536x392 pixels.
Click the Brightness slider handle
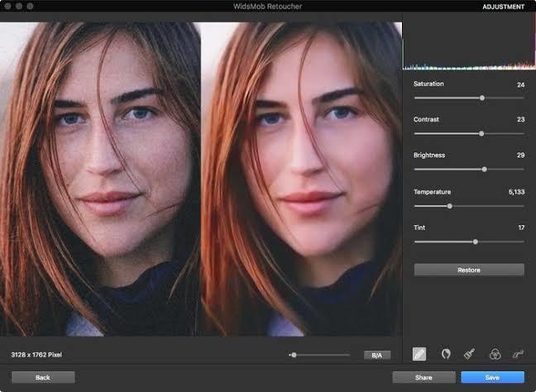coord(485,170)
